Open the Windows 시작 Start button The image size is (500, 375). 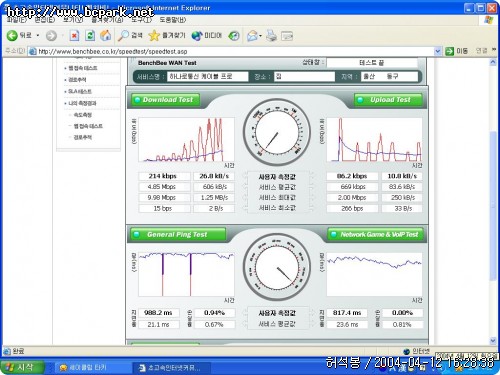coord(22,367)
